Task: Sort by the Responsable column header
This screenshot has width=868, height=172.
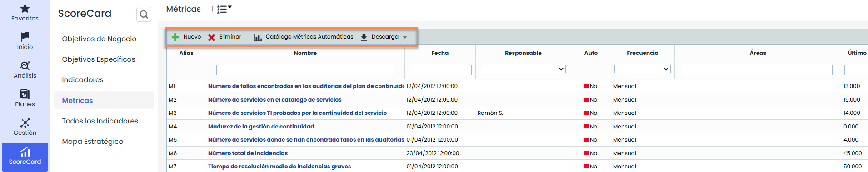Action: [x=523, y=53]
